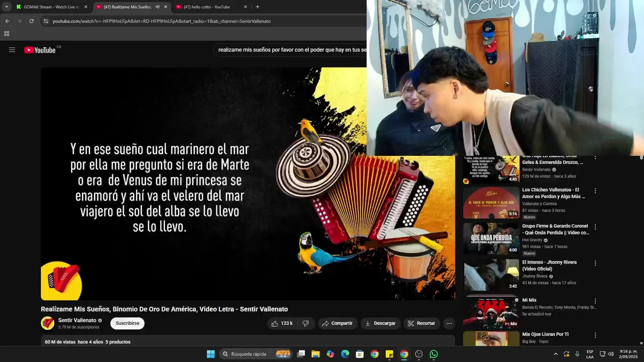The height and width of the screenshot is (362, 644).
Task: Open Mis Ojos Lloran Por Ti title
Action: pyautogui.click(x=545, y=334)
